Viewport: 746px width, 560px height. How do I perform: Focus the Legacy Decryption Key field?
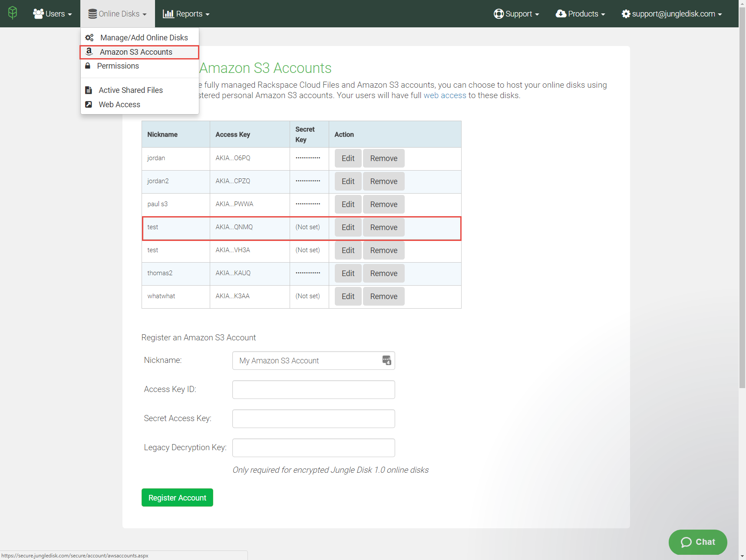pos(314,448)
